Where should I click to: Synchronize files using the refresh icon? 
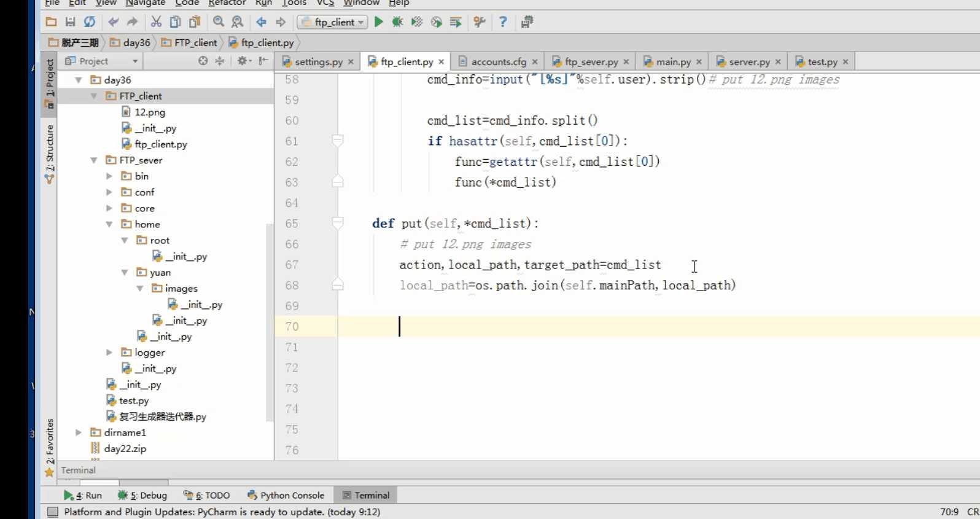coord(90,22)
